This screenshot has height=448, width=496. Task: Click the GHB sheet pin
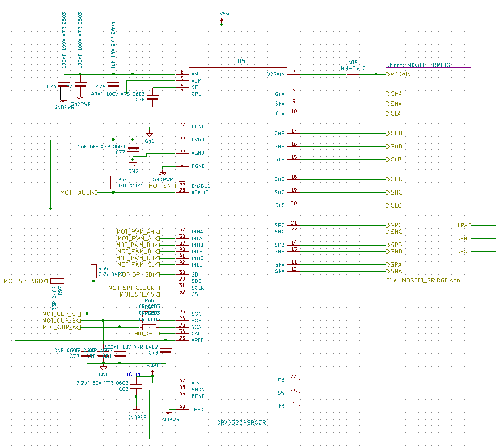[394, 133]
